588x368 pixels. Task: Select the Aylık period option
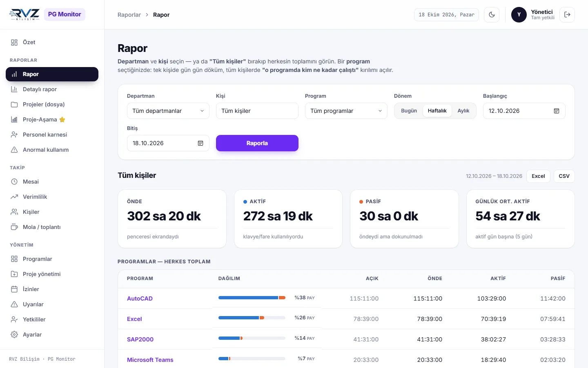click(463, 111)
